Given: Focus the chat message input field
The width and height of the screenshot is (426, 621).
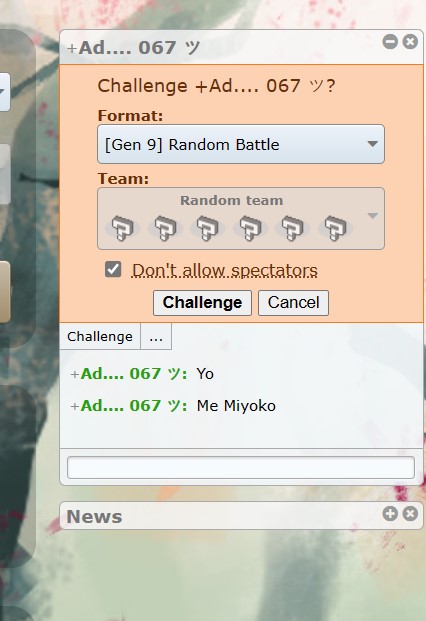Looking at the screenshot, I should coord(241,467).
